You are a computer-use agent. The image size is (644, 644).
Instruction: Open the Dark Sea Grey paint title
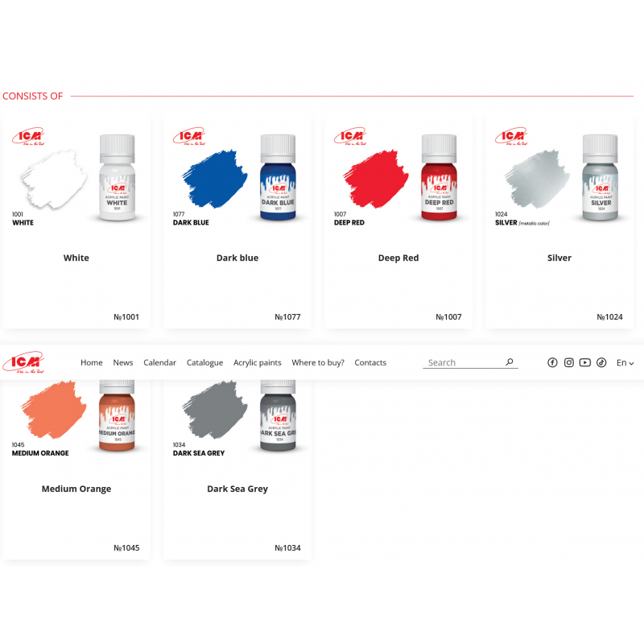click(x=237, y=489)
